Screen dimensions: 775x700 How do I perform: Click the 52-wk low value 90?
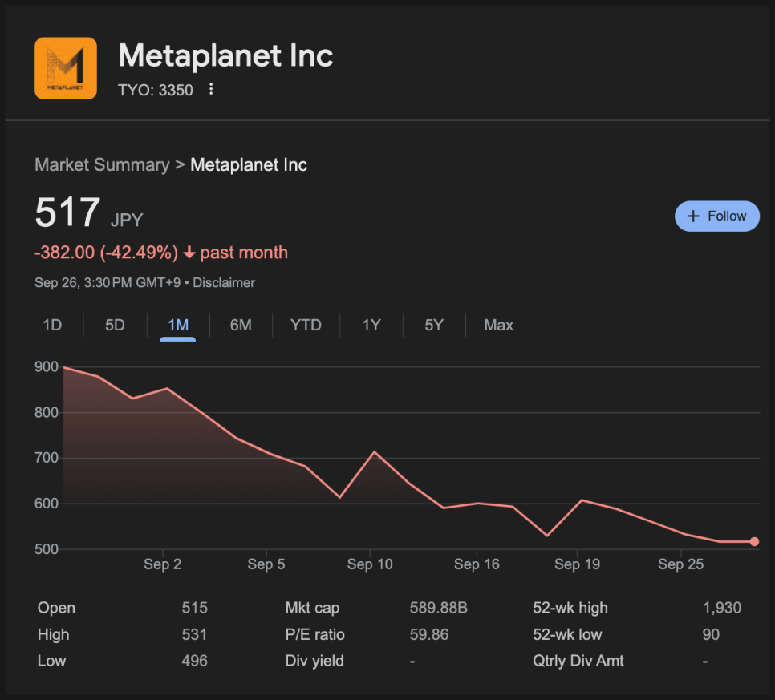(x=711, y=634)
